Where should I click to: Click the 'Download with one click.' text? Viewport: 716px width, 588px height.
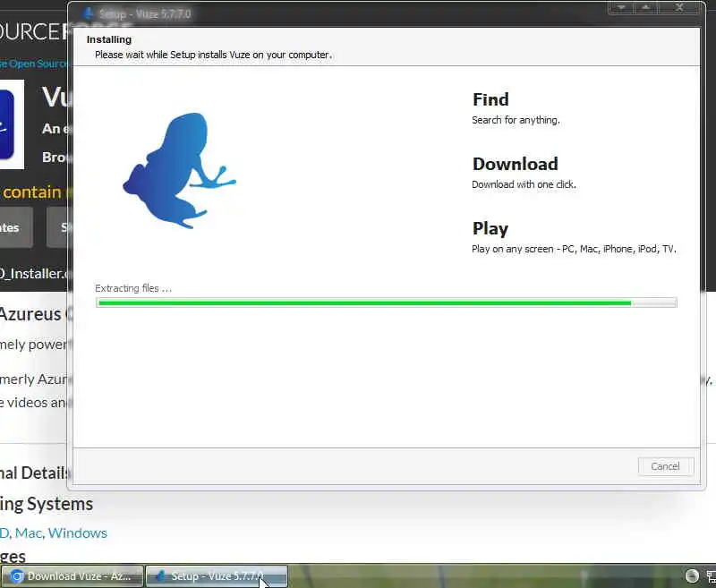pyautogui.click(x=524, y=184)
